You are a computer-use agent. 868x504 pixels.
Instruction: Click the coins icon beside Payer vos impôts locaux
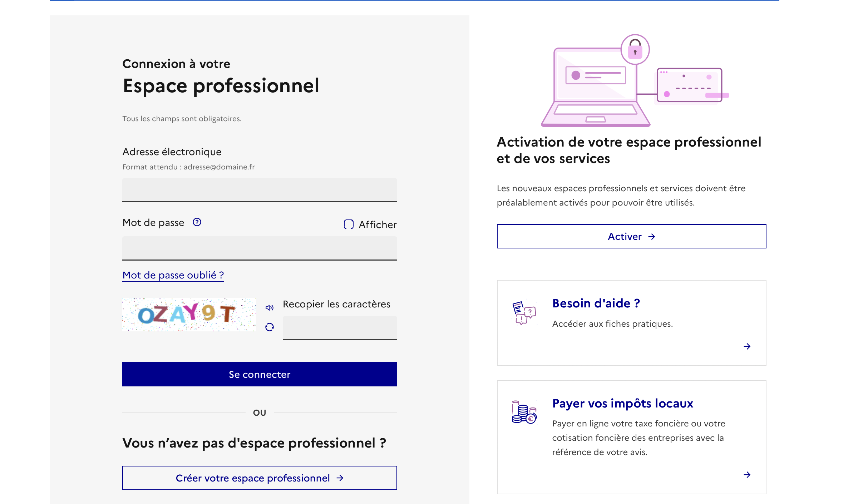524,412
